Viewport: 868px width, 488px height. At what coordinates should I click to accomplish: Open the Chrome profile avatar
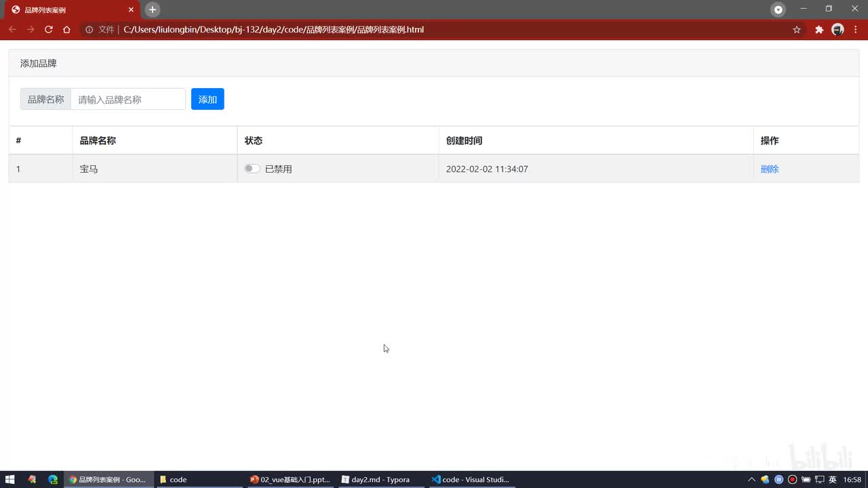(x=837, y=30)
